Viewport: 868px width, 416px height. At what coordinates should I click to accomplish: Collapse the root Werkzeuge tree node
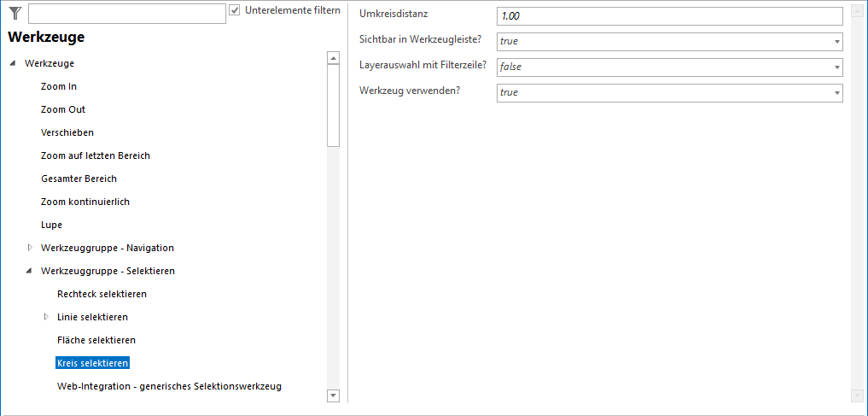[12, 64]
